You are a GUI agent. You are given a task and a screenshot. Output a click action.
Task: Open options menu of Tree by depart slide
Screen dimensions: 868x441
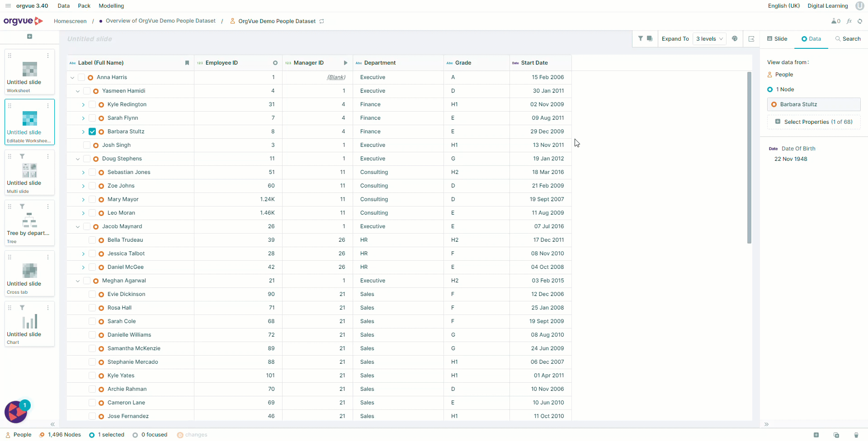point(48,206)
